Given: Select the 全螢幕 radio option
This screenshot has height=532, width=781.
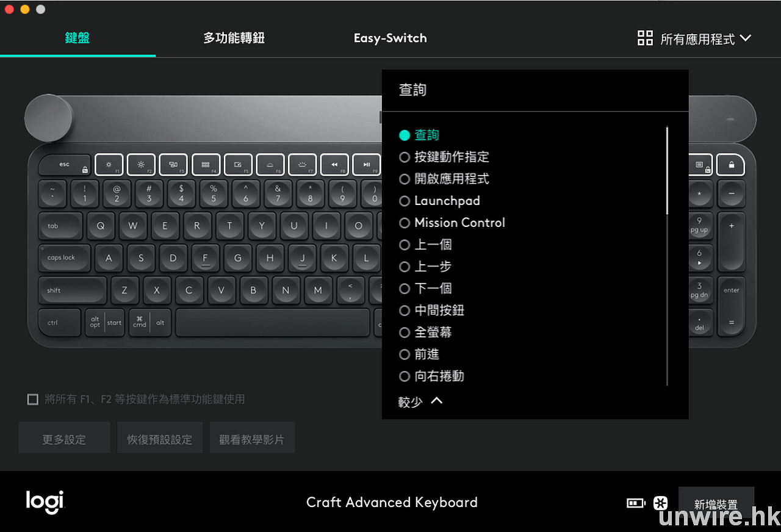Looking at the screenshot, I should 404,333.
